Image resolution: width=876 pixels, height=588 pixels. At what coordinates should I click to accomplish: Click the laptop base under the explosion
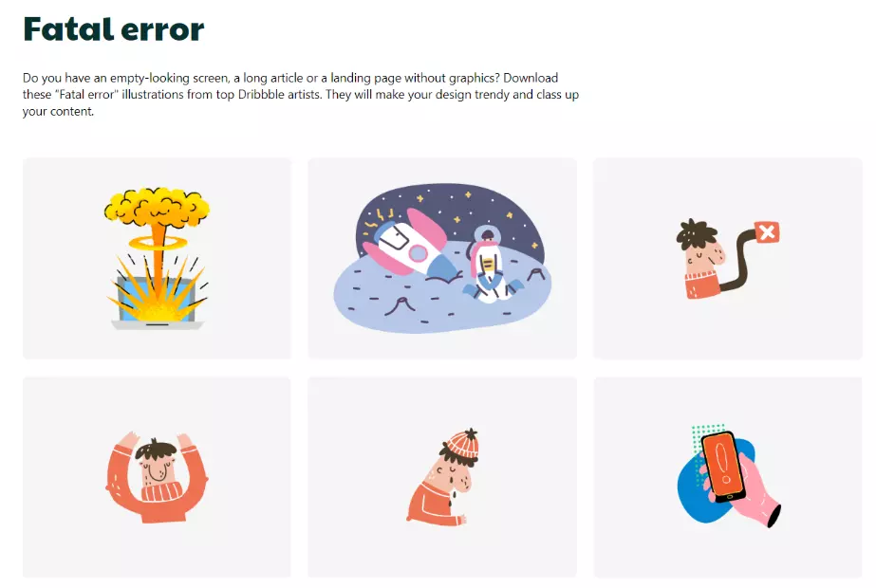[x=158, y=324]
